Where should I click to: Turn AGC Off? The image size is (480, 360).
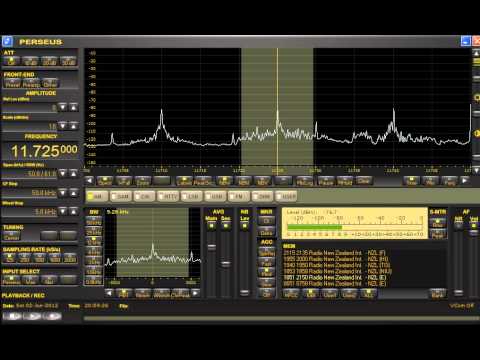tap(267, 294)
